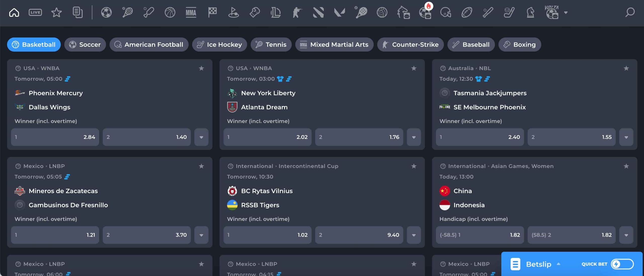The width and height of the screenshot is (644, 276).
Task: Select the soccer ball icon in the top sports bar
Action: [x=106, y=12]
